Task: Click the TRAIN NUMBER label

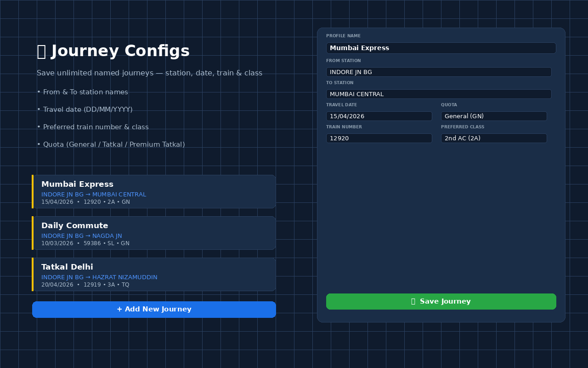Action: (344, 127)
